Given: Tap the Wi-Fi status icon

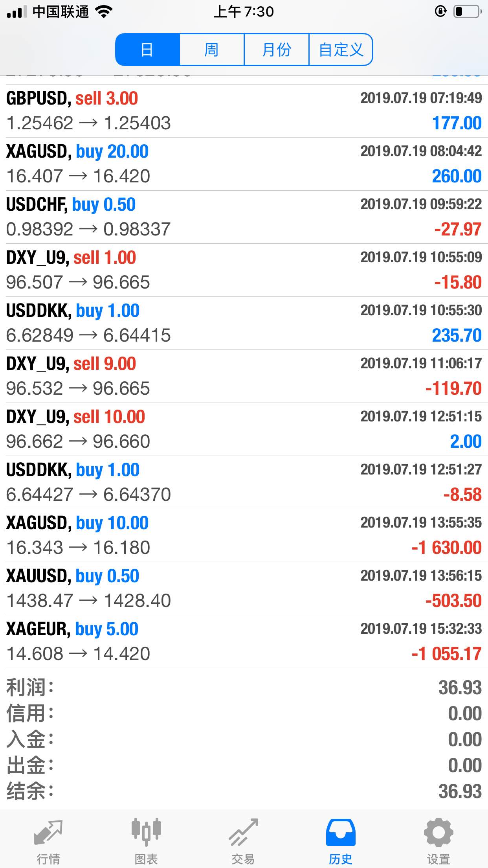Looking at the screenshot, I should (104, 12).
